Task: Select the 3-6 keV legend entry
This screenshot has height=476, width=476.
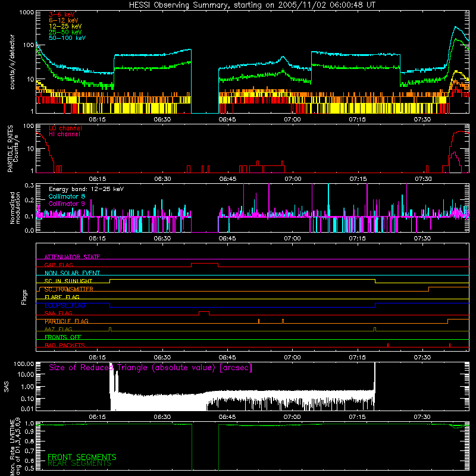Action: 62,14
